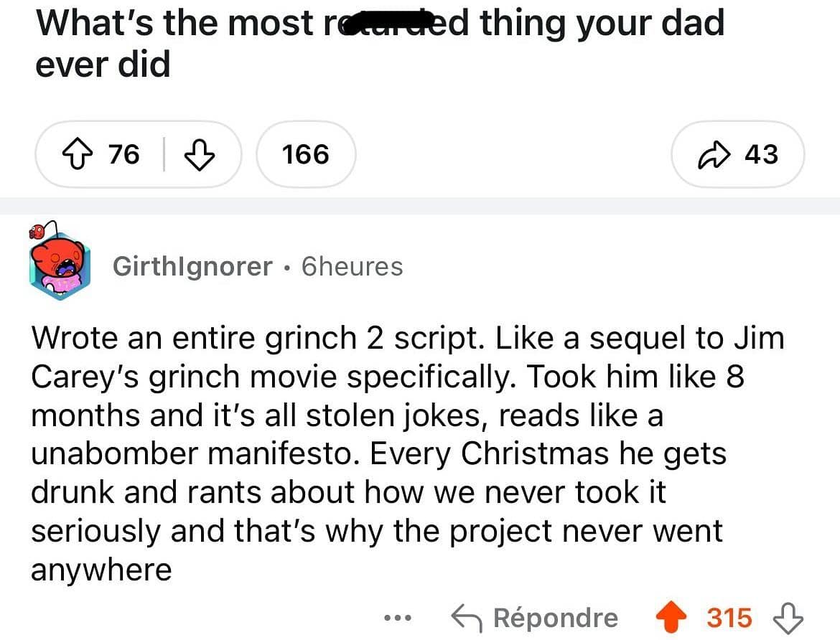Click the reply arrow icon
The image size is (840, 640).
coord(465,618)
